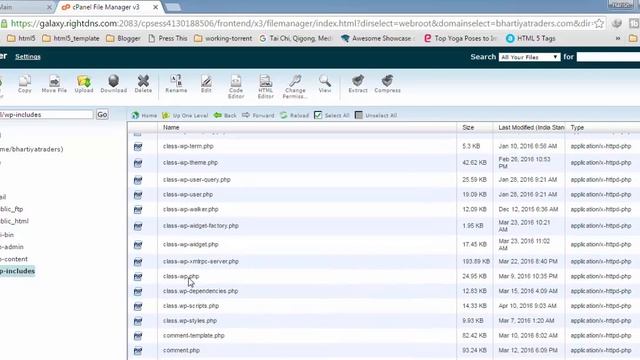The image size is (640, 360).
Task: Select class.wp-dependencies.php file
Action: 200,291
